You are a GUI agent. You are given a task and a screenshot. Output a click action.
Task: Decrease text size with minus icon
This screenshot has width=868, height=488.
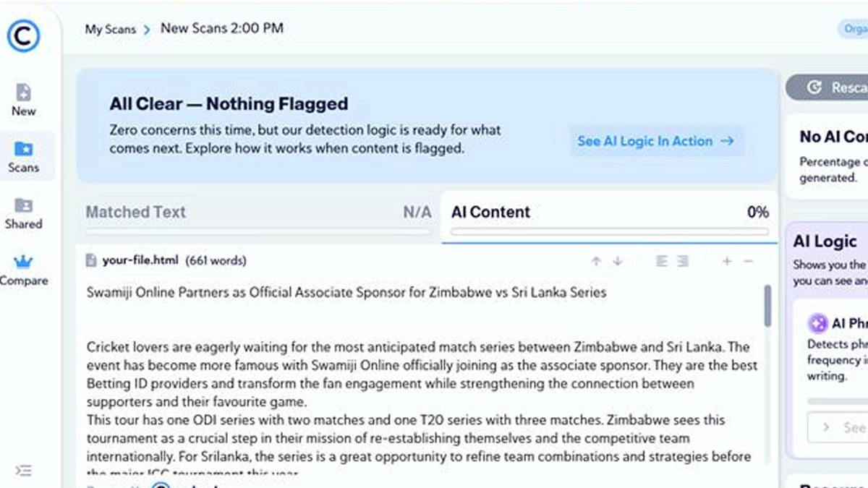pyautogui.click(x=749, y=261)
